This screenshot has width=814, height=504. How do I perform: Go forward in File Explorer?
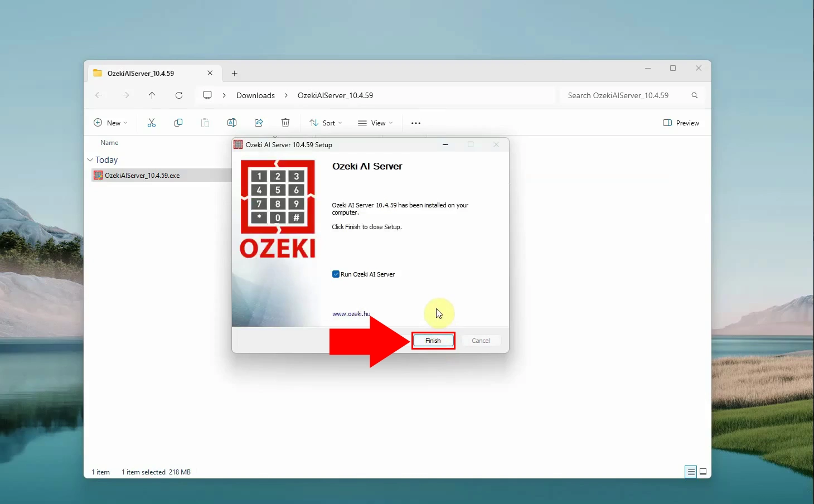[125, 95]
